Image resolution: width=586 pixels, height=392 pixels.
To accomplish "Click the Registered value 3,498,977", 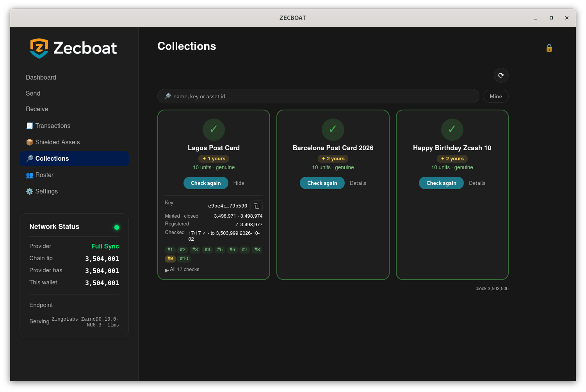I will point(249,225).
